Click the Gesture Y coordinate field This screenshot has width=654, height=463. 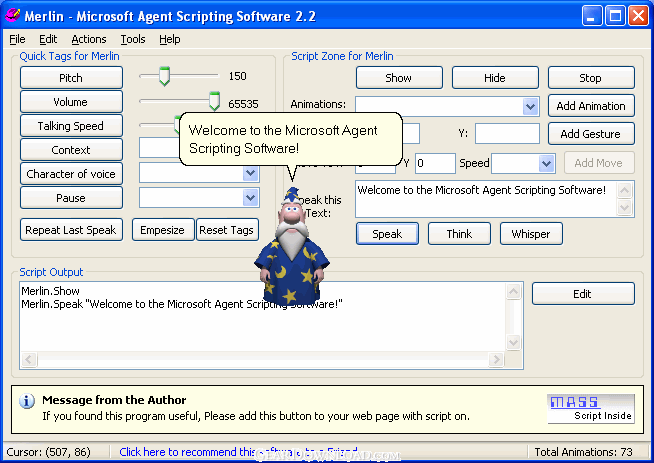[x=507, y=133]
